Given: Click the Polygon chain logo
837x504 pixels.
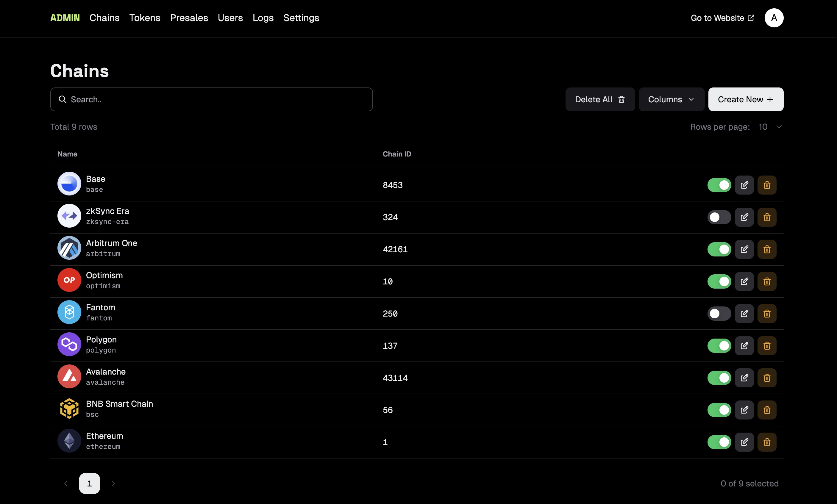Looking at the screenshot, I should point(69,344).
